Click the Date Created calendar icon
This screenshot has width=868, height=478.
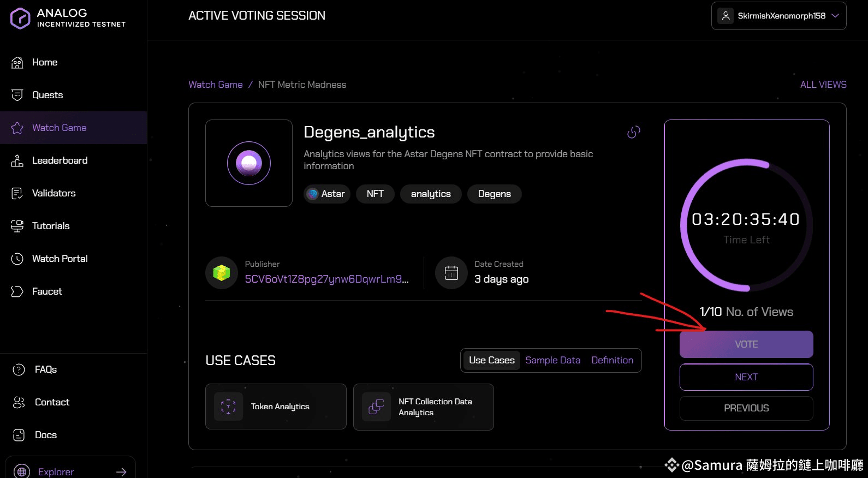click(451, 273)
